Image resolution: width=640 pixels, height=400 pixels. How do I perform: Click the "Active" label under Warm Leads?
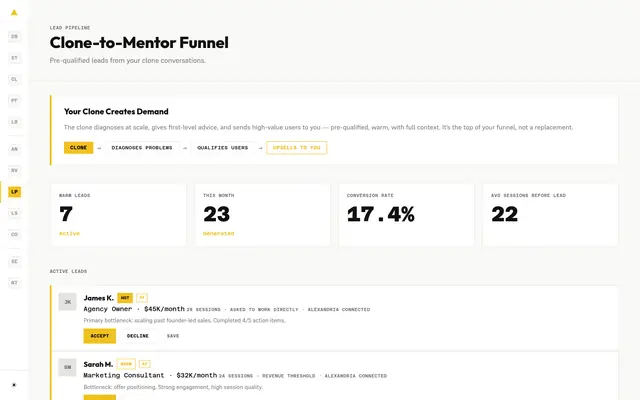69,233
